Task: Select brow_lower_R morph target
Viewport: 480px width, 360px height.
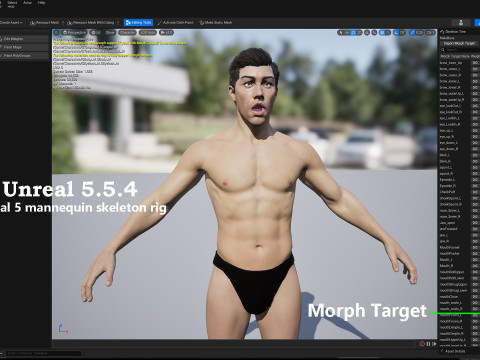Action: (x=450, y=87)
